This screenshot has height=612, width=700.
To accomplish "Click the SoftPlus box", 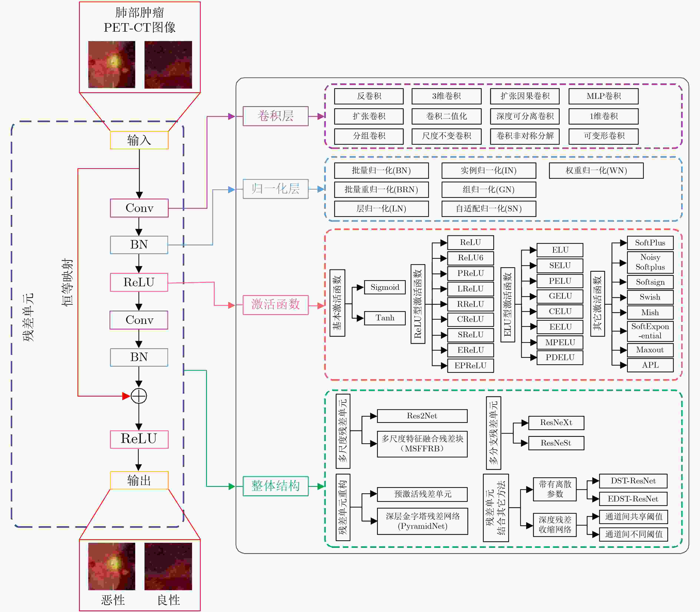I will click(650, 243).
